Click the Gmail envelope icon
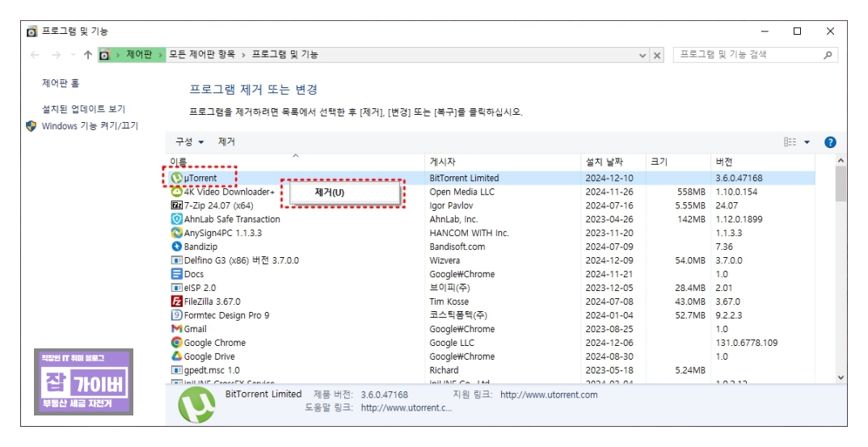Viewport: 868px width, 447px height. (176, 329)
